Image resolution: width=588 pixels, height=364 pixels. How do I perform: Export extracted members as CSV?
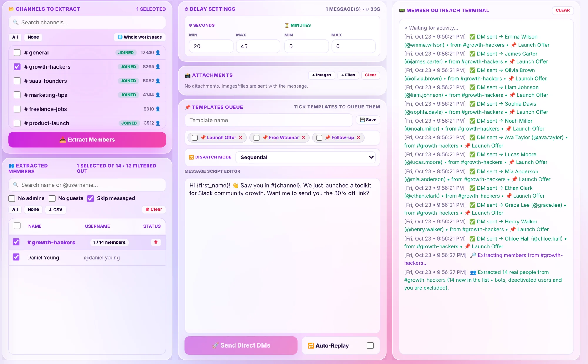(56, 210)
